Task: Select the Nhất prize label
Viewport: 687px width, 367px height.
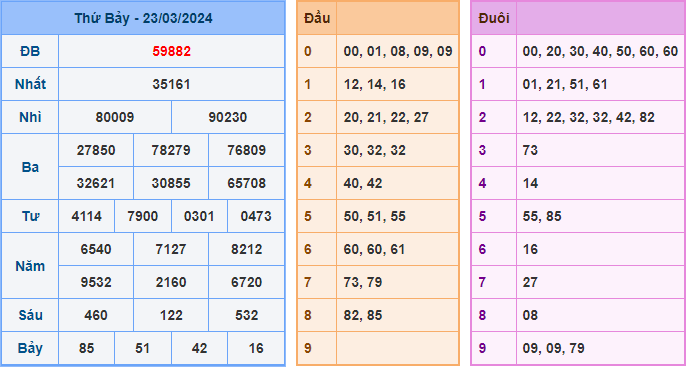Action: pyautogui.click(x=30, y=85)
